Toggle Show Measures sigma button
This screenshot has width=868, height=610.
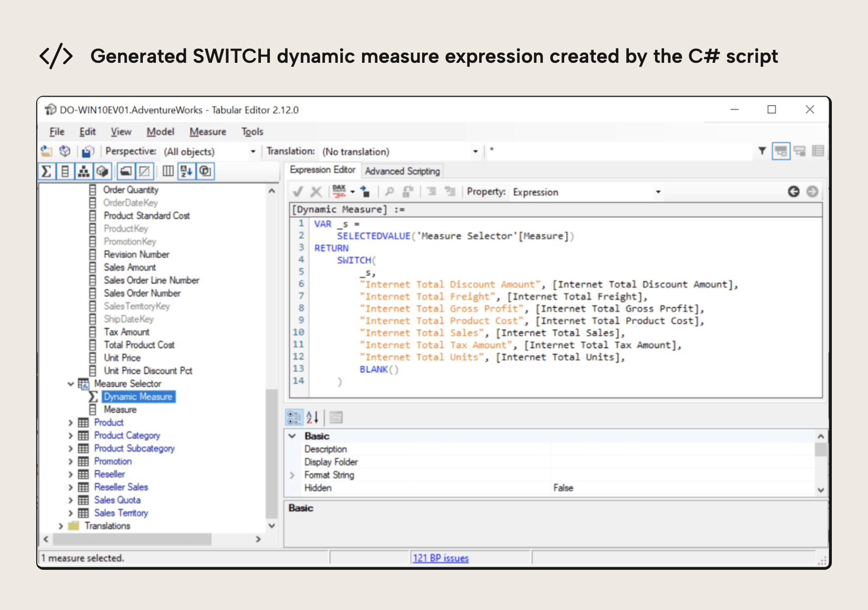point(46,171)
